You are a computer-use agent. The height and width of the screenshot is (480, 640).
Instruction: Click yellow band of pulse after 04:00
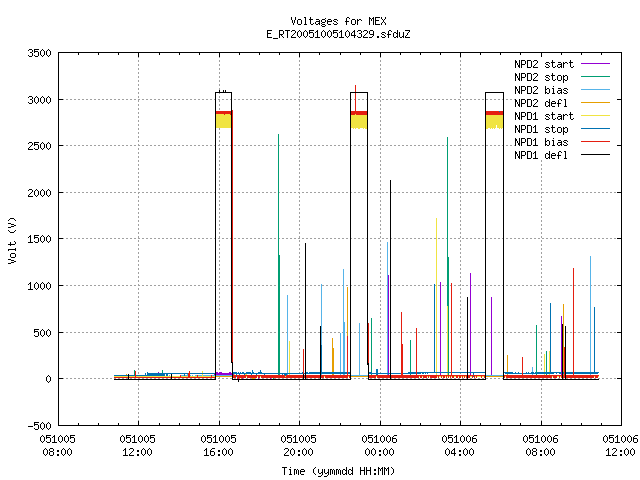point(494,122)
